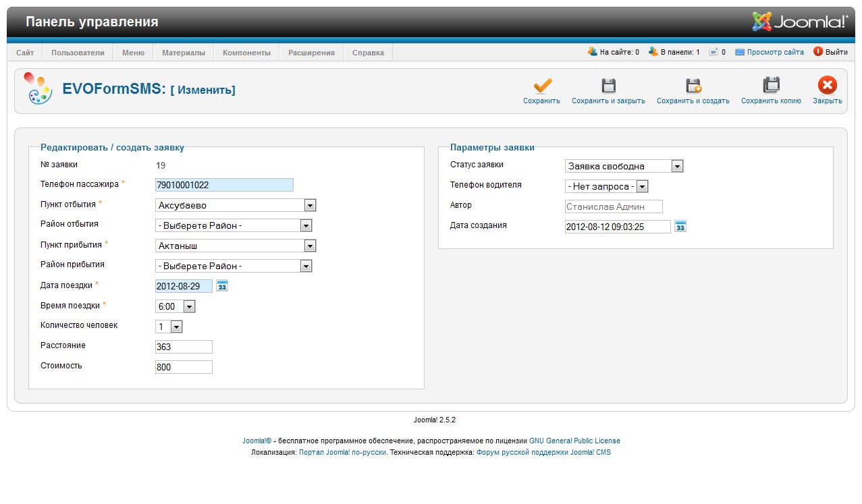Click the Телефон пассажира input field
Viewport: 862px width, 504px height.
224,185
